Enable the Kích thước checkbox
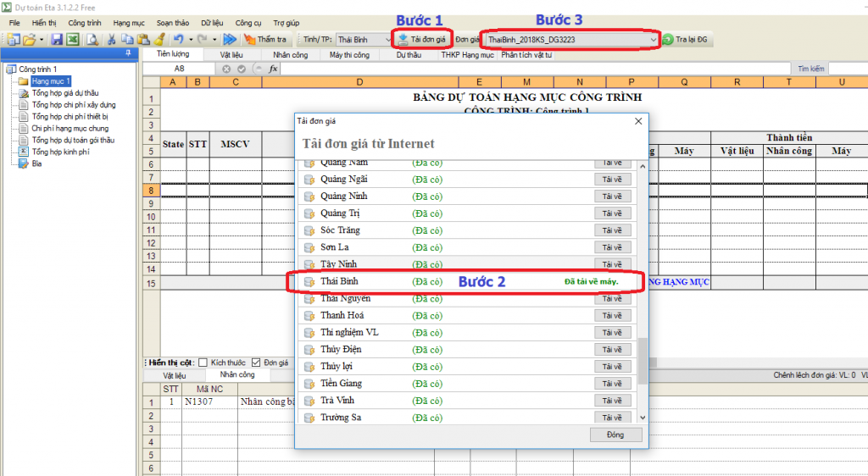868x476 pixels. click(x=202, y=363)
